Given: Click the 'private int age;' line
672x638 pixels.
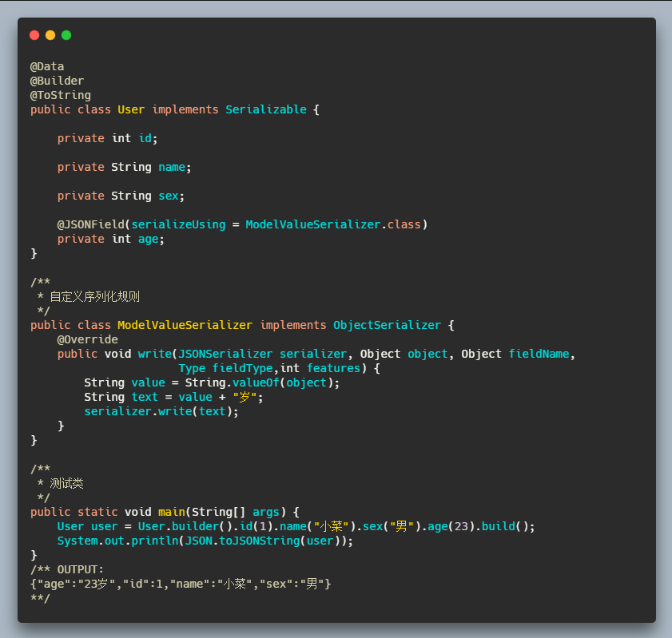Looking at the screenshot, I should click(110, 239).
